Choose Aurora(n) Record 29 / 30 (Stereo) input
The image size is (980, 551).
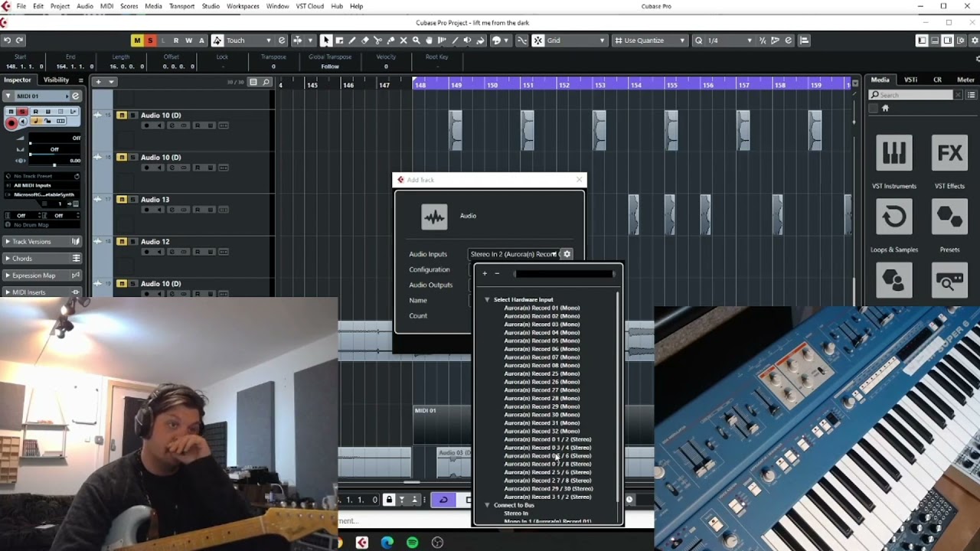pyautogui.click(x=548, y=489)
